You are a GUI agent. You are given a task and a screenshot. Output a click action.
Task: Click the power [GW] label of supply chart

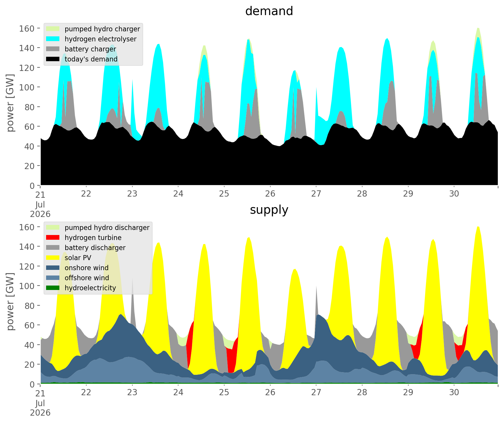pos(10,302)
